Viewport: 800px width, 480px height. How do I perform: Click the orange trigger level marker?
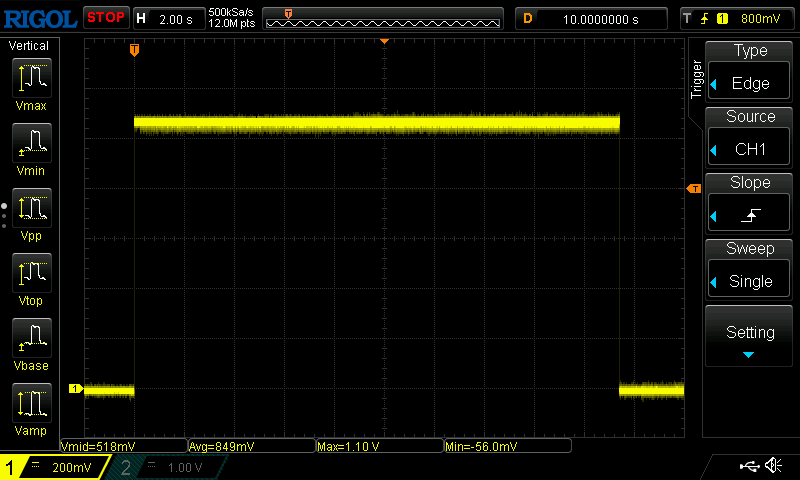(692, 189)
